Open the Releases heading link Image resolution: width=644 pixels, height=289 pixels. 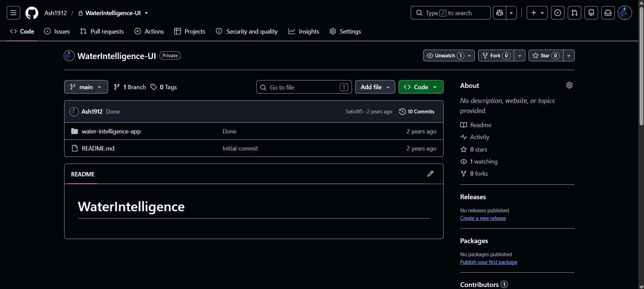click(x=473, y=197)
